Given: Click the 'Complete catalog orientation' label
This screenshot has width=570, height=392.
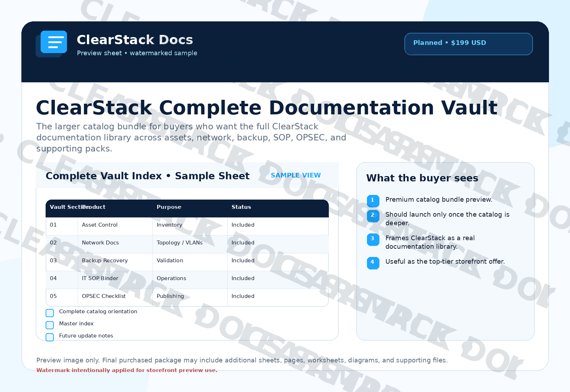Looking at the screenshot, I should click(98, 311).
